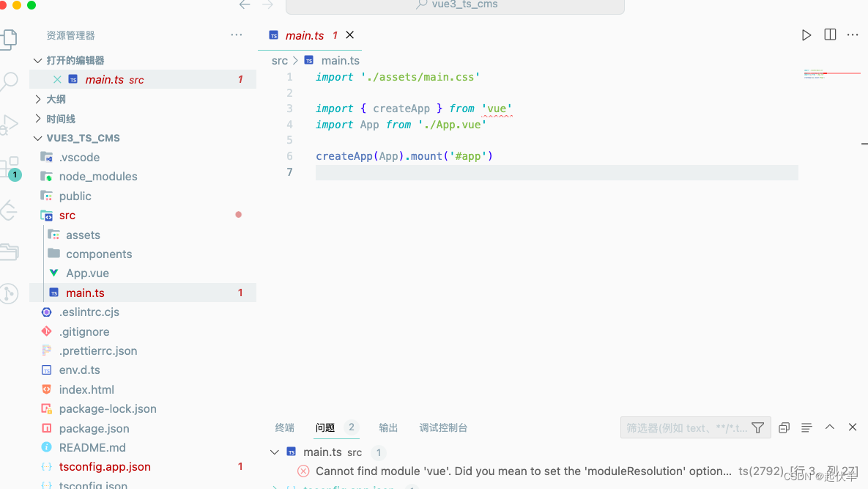This screenshot has width=868, height=489.
Task: Switch to the Output (输出) panel tab
Action: tap(388, 427)
